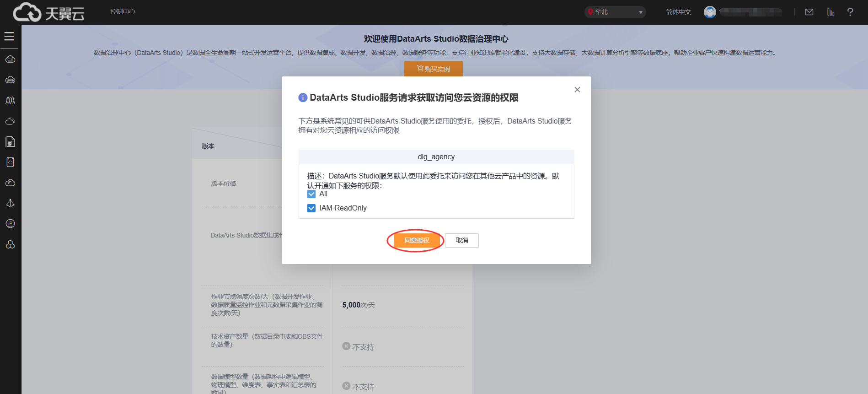Click the pyramid-shaped sidebar icon
Viewport: 868px width, 394px height.
click(10, 203)
